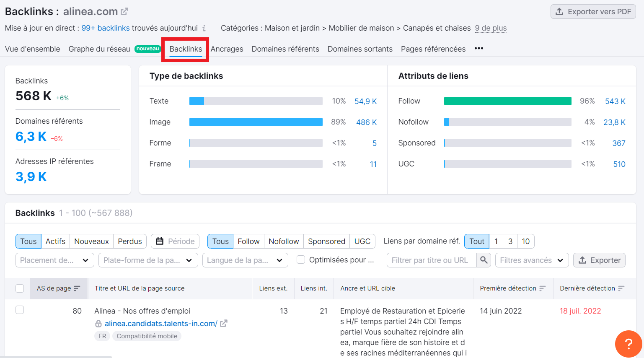Select the Actifs filter
This screenshot has height=358, width=644.
click(x=55, y=241)
